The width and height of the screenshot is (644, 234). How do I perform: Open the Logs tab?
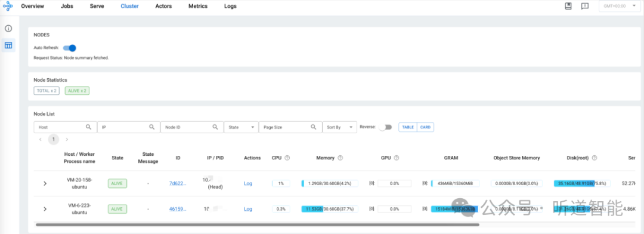coord(230,6)
